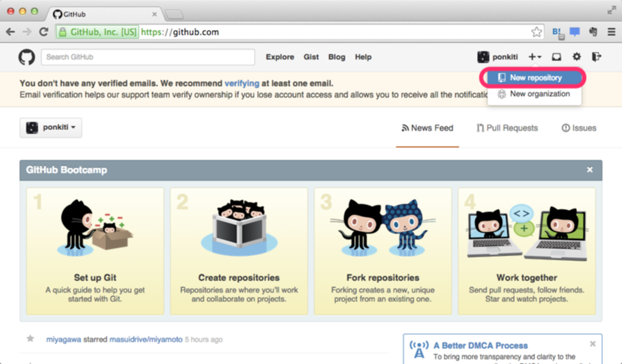Reload the page with refresh icon
Viewport: 622px width, 364px height.
click(44, 32)
